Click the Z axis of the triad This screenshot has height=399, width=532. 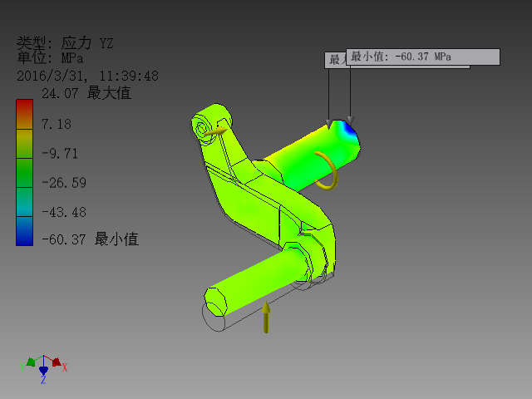coord(43,373)
